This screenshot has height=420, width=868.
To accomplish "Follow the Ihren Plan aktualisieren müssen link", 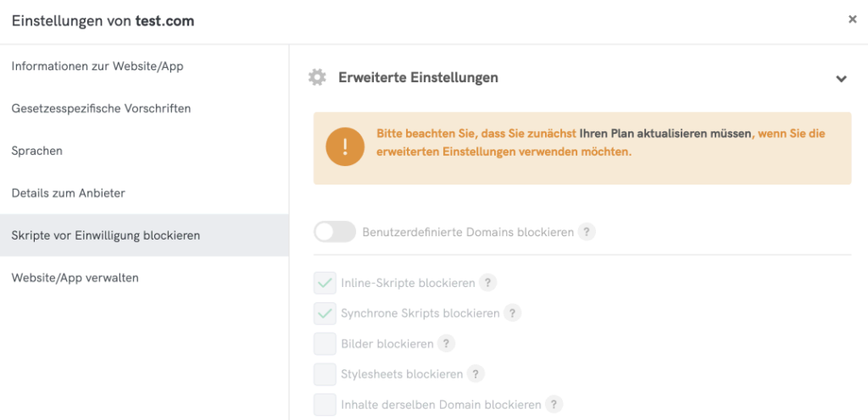I will (x=665, y=134).
